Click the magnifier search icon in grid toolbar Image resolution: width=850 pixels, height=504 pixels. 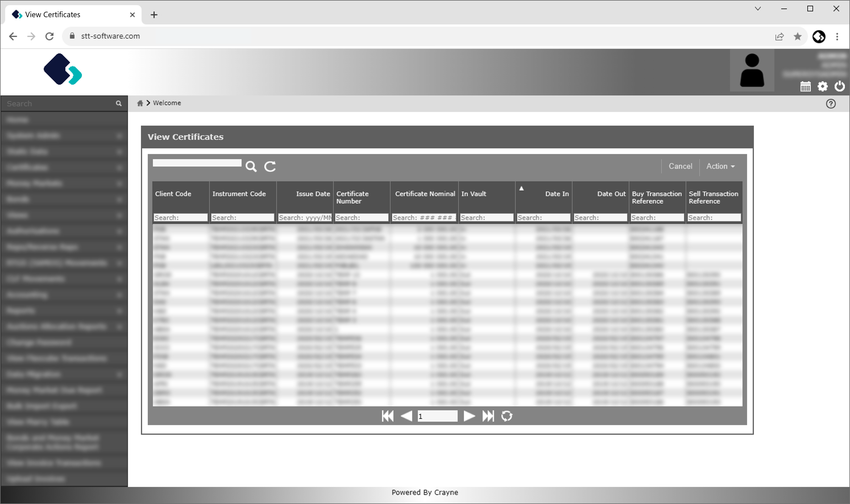(251, 166)
